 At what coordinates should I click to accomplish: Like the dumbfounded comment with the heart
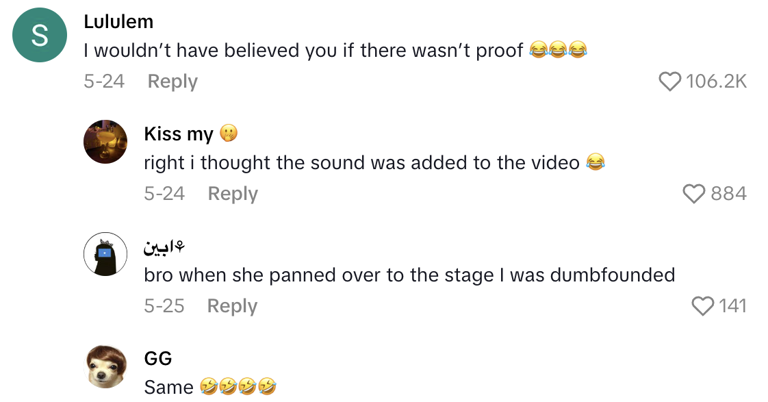(703, 306)
